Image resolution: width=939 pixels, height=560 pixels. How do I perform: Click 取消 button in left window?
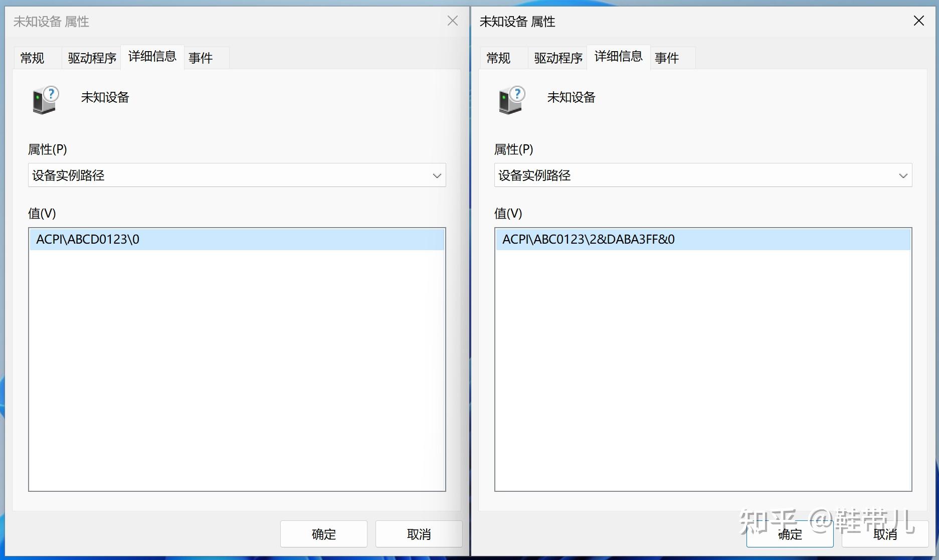(419, 534)
